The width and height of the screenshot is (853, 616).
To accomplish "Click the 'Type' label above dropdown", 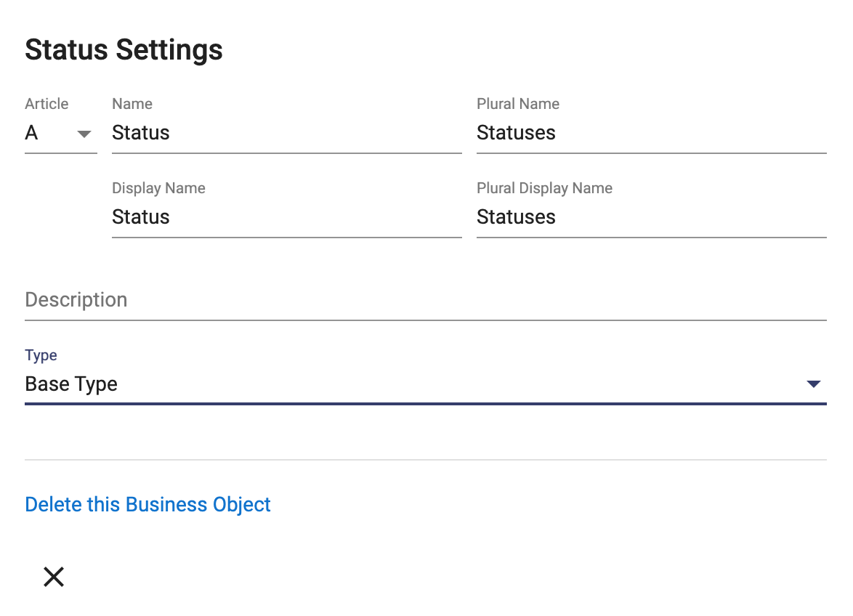I will click(x=41, y=355).
